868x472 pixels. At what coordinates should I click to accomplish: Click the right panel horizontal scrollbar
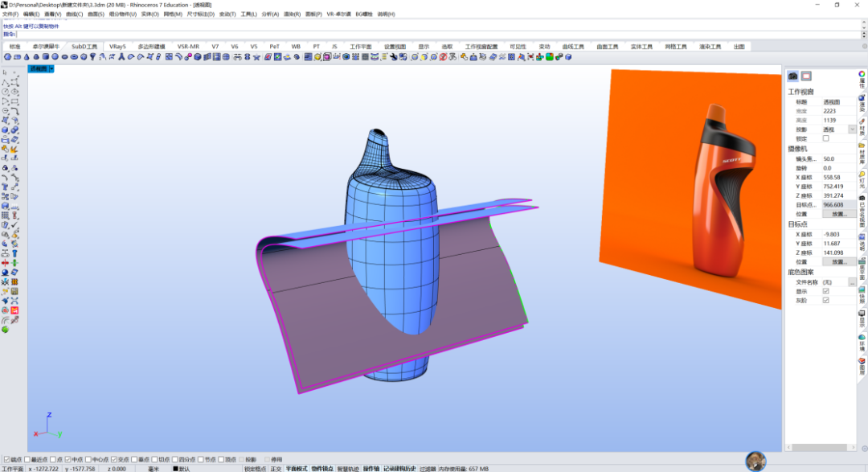tap(819, 447)
